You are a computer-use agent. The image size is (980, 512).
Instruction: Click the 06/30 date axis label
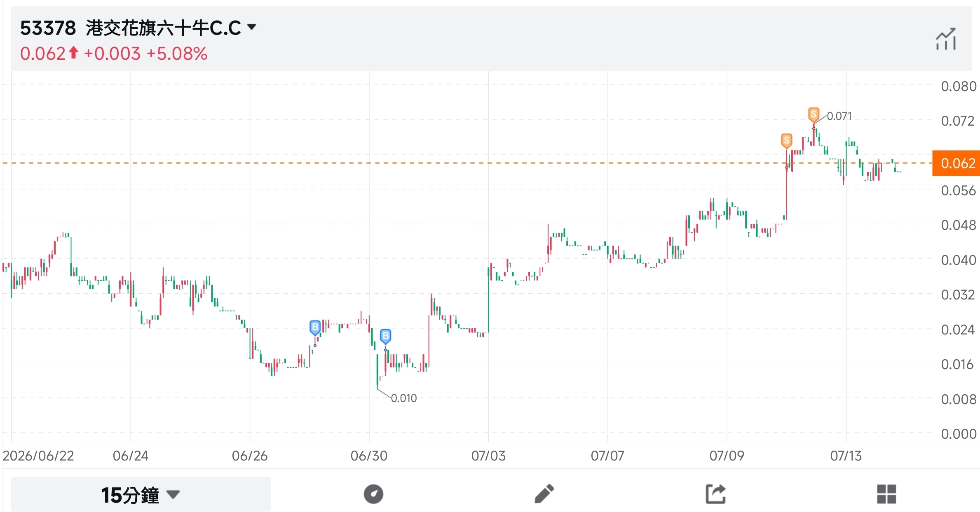tap(369, 456)
